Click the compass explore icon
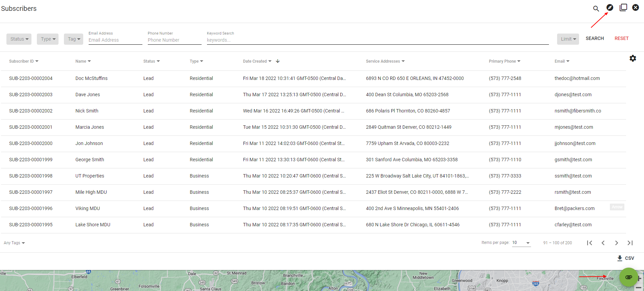 tap(609, 7)
